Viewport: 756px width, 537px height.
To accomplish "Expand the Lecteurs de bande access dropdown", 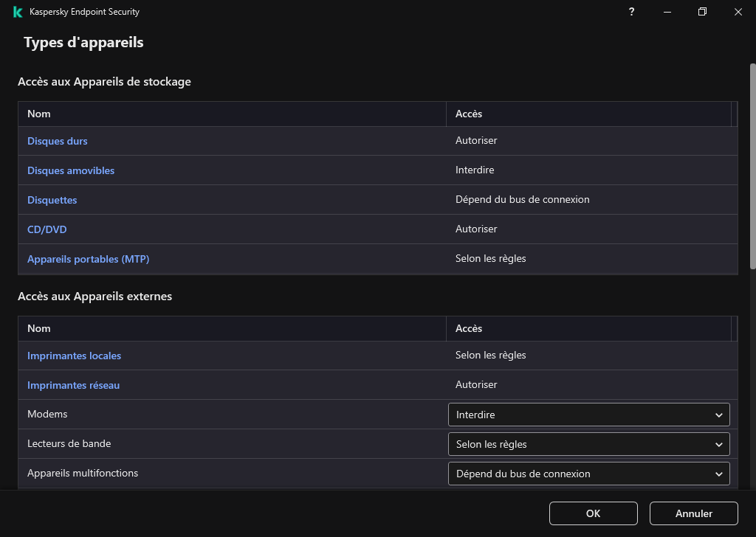I will point(588,444).
